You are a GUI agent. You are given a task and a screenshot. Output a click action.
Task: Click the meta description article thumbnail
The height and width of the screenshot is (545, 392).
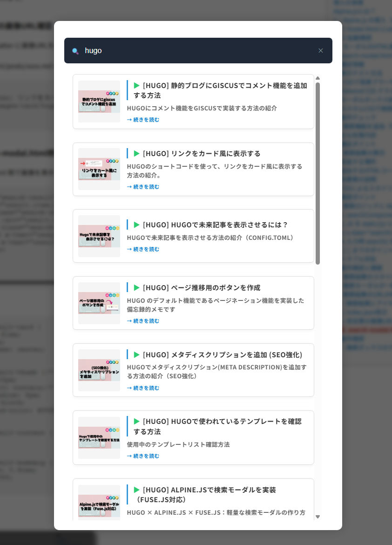[x=99, y=370]
